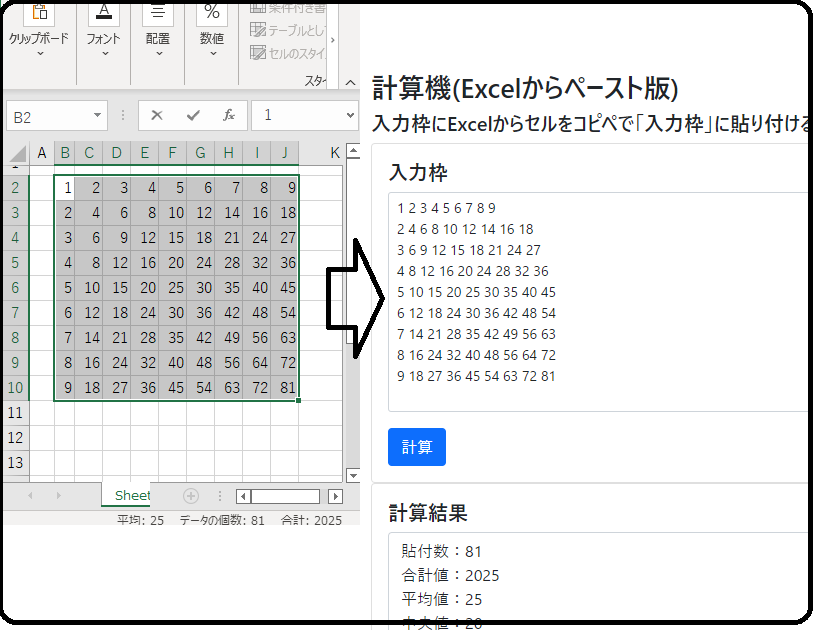Cancel formula entry with X icon

[157, 116]
